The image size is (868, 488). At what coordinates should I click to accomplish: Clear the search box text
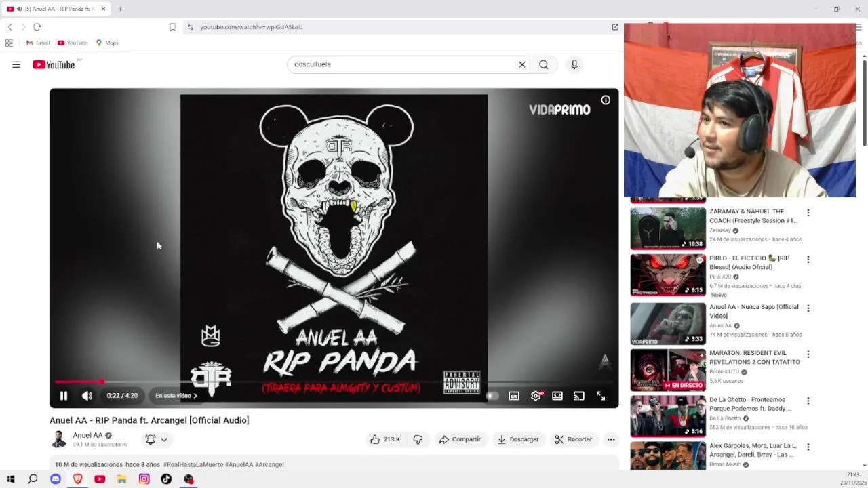tap(522, 64)
